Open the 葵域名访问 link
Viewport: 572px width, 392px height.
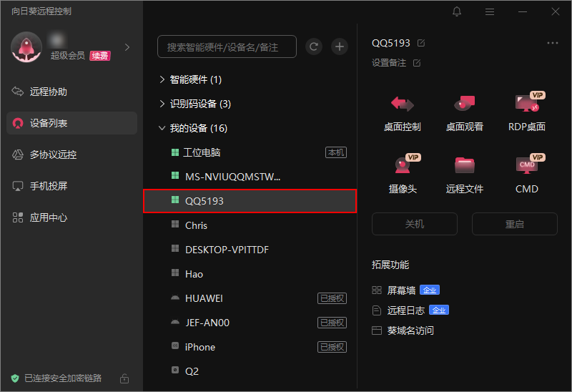[x=410, y=330]
